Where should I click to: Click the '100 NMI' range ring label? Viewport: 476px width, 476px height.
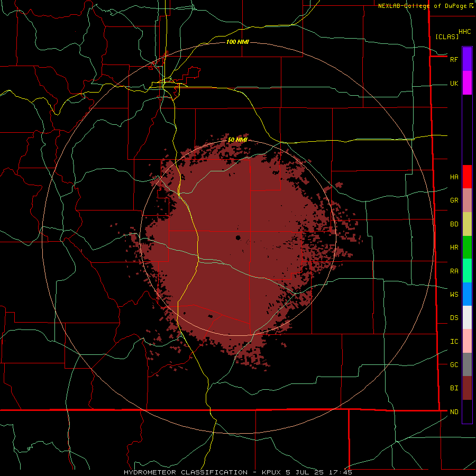coord(237,42)
